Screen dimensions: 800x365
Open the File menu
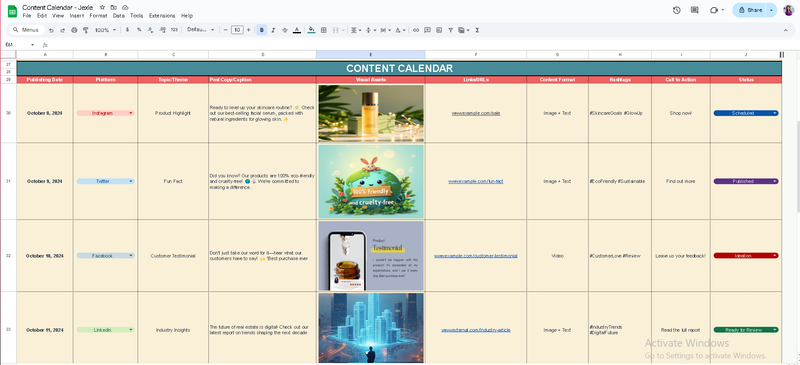point(27,16)
